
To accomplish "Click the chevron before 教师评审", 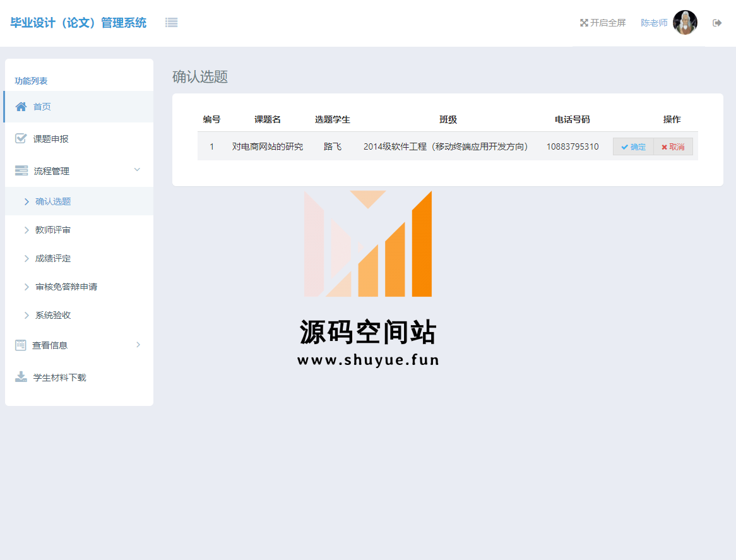I will [27, 230].
